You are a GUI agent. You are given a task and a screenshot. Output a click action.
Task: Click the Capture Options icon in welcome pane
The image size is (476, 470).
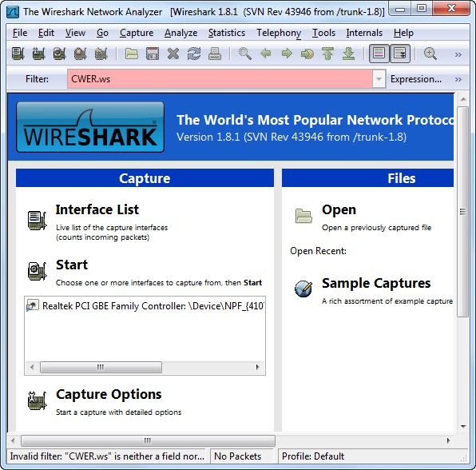pos(37,400)
